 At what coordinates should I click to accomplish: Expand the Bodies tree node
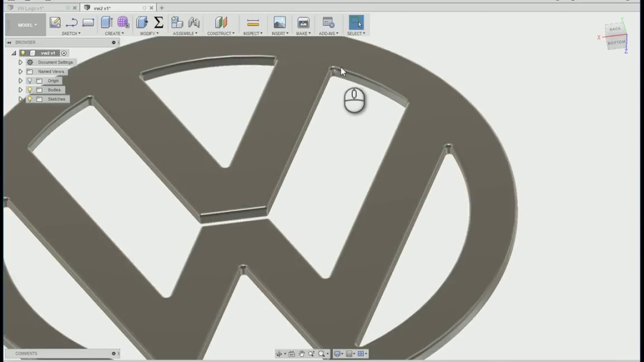click(21, 90)
